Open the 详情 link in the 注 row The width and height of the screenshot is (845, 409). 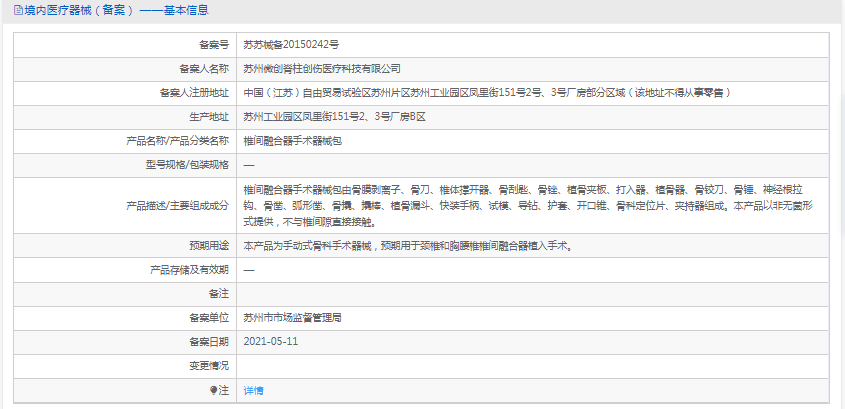(253, 391)
